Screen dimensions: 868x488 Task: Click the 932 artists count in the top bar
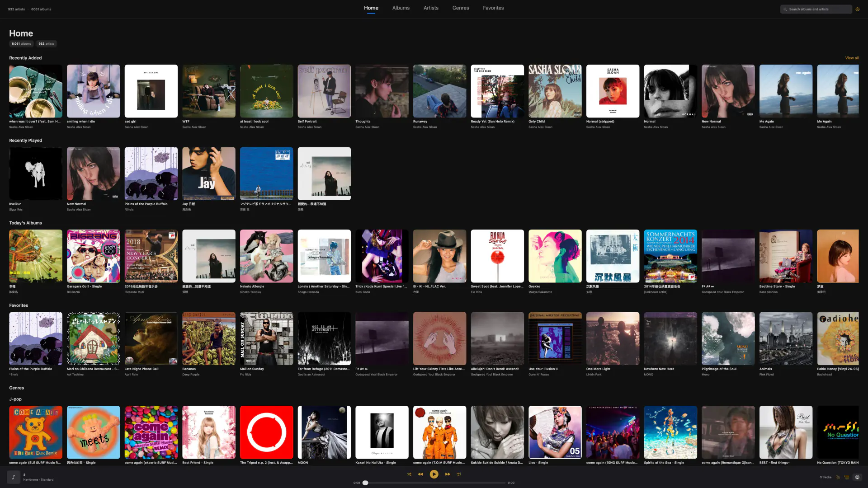click(x=16, y=9)
